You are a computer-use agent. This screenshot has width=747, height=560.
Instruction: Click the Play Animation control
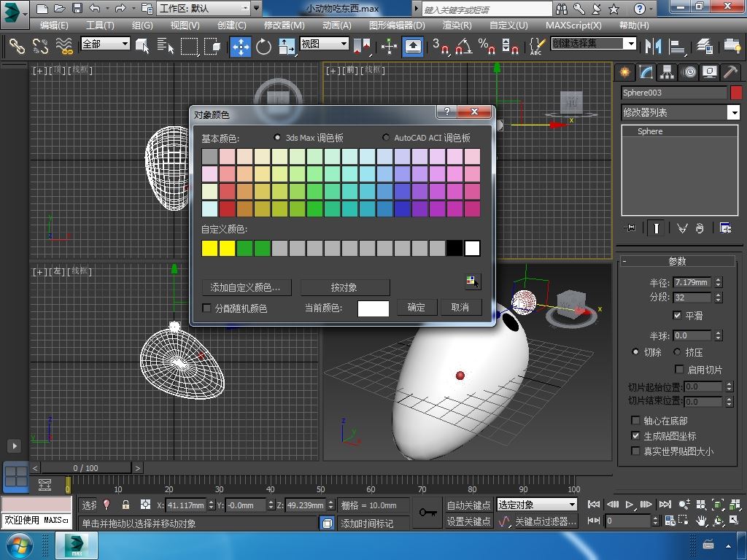630,505
